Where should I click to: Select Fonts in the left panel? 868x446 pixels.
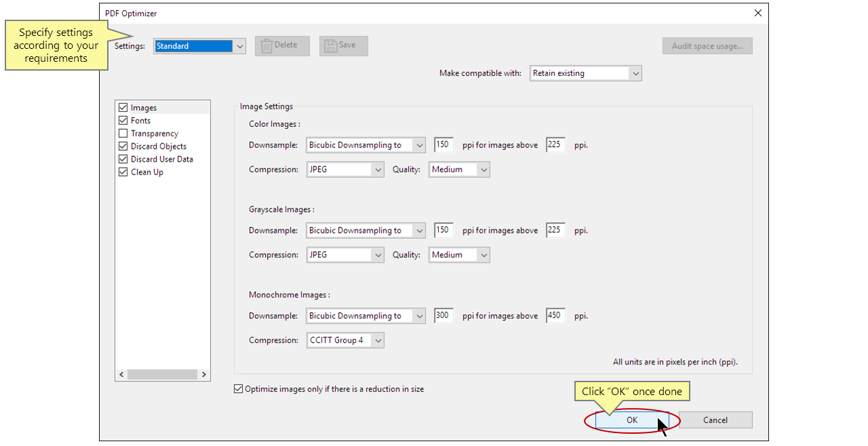tap(140, 120)
